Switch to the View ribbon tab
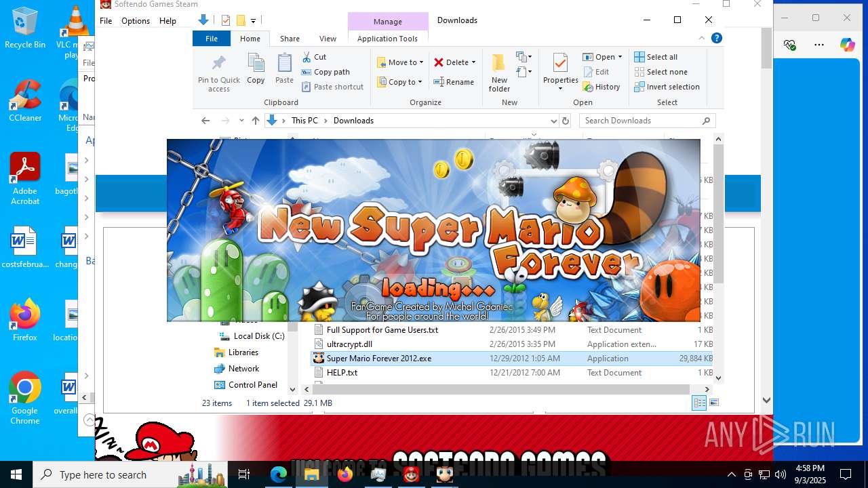 328,39
